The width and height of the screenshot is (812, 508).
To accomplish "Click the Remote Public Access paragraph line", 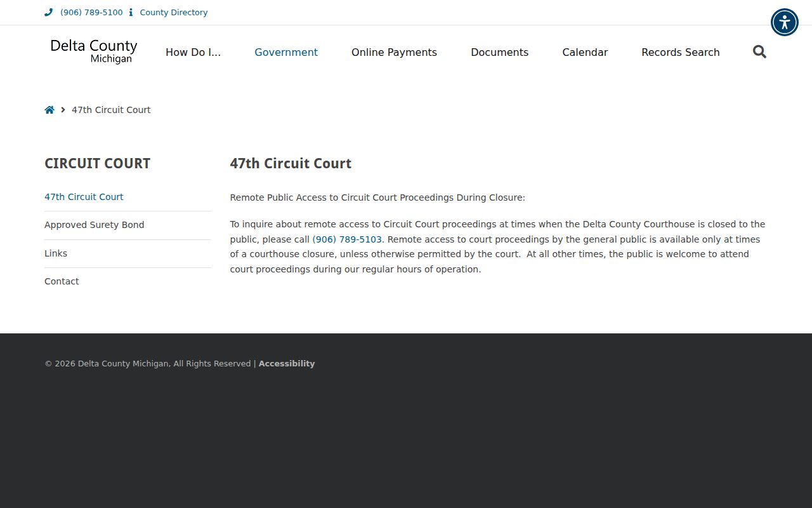I will tap(377, 197).
